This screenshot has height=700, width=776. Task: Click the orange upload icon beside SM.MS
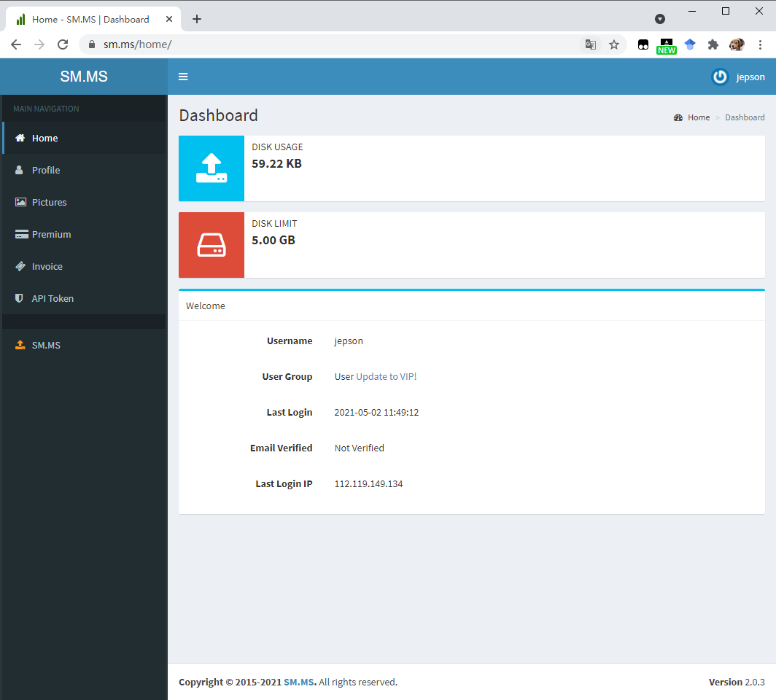[20, 345]
